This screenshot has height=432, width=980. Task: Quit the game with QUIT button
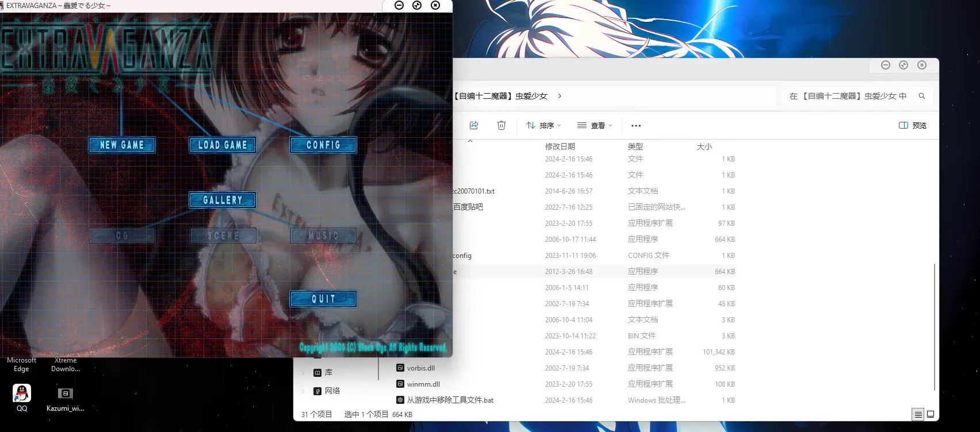323,299
